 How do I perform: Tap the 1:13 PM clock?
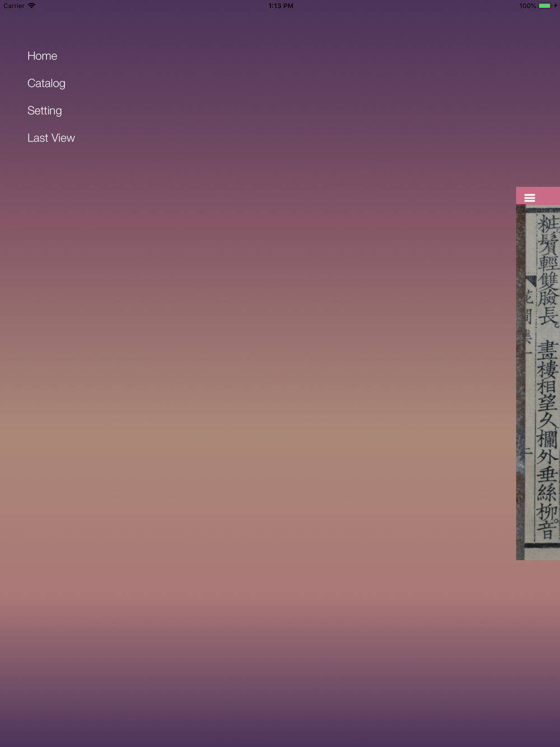[x=281, y=6]
